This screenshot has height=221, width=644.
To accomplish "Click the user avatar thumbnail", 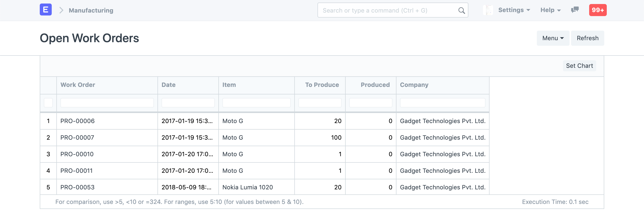I will (x=488, y=10).
